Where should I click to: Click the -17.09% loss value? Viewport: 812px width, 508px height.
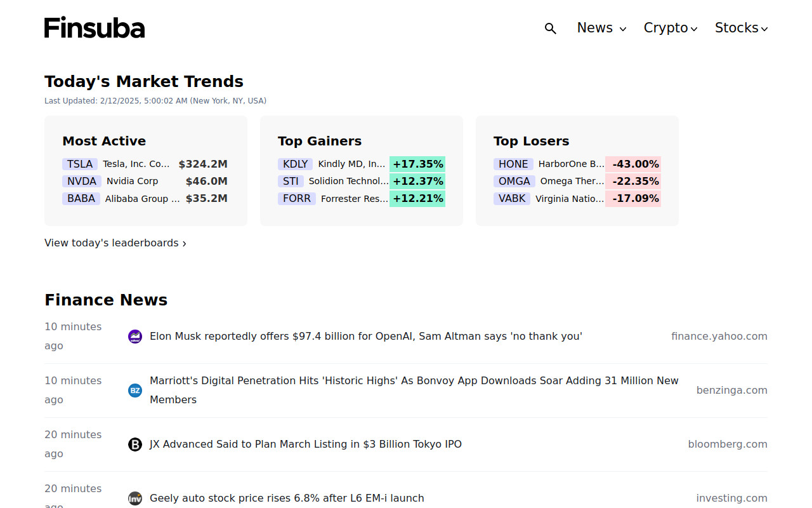(633, 198)
